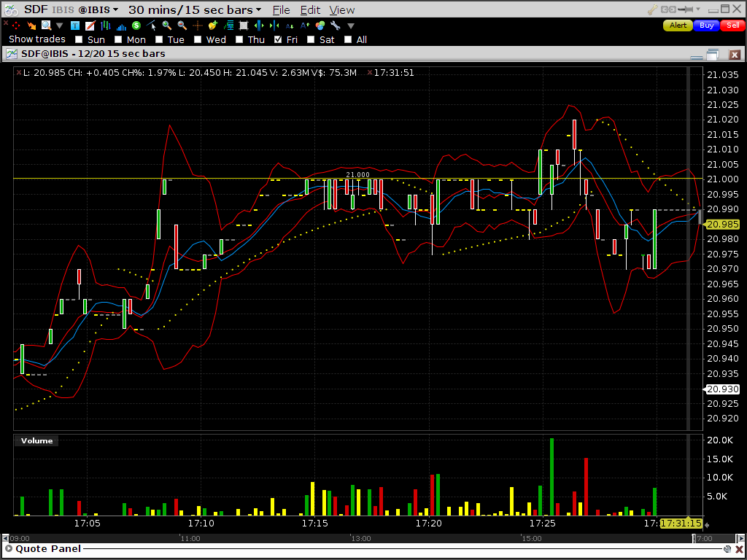Open the colored spheres color settings icon

[x=320, y=26]
